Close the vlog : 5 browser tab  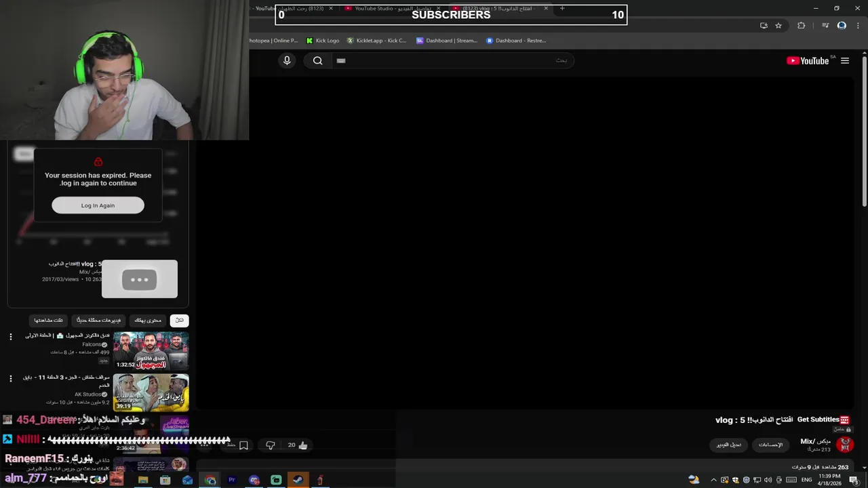click(x=546, y=8)
